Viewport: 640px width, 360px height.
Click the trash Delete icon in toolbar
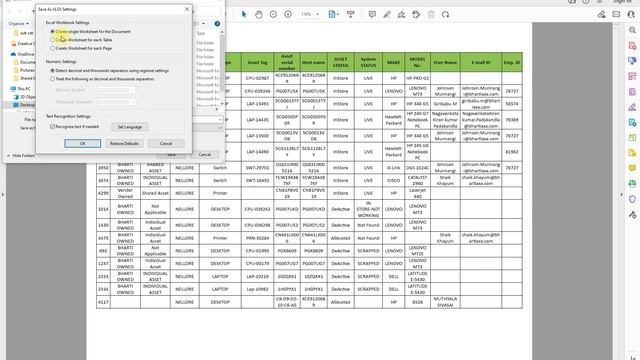(x=431, y=14)
